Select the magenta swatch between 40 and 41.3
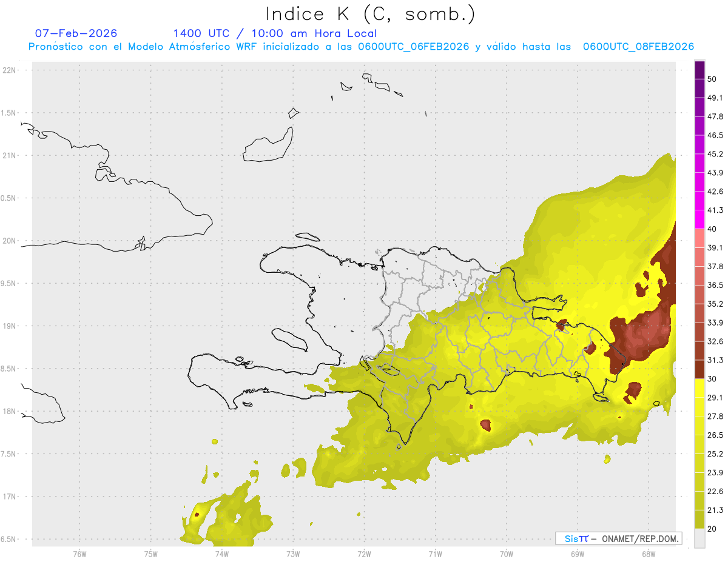The width and height of the screenshot is (728, 562). pos(699,219)
